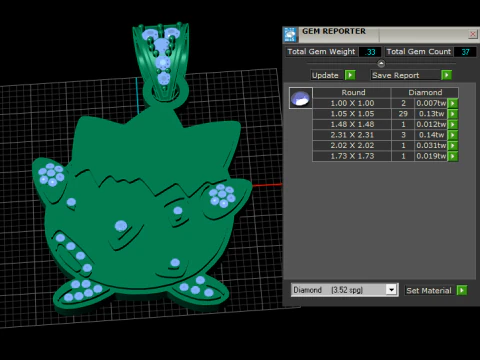The height and width of the screenshot is (360, 480).
Task: Click the 0.019tw weight cell
Action: (x=431, y=156)
